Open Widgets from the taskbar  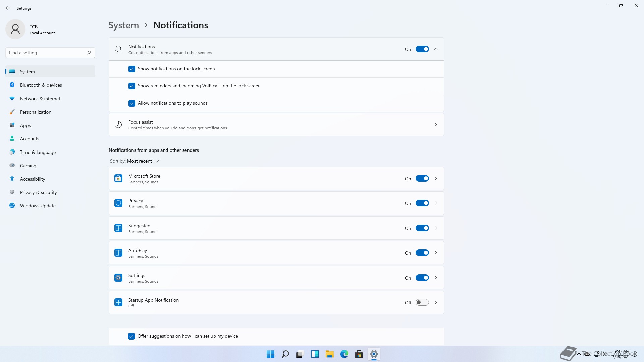(315, 354)
